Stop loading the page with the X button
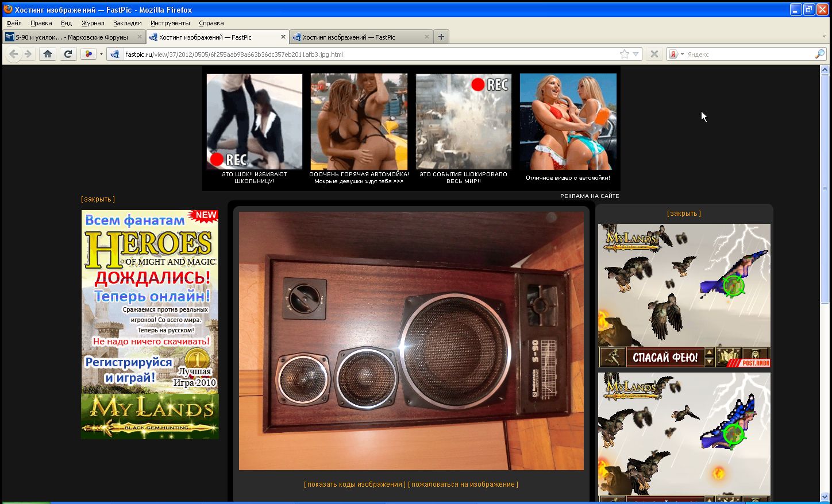The height and width of the screenshot is (504, 832). 654,54
